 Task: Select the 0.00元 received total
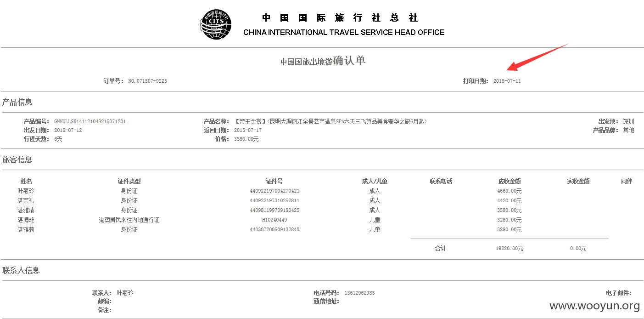point(578,248)
